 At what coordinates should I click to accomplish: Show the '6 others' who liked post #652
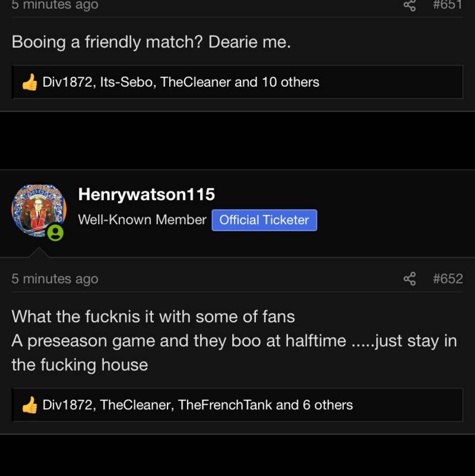coord(328,405)
